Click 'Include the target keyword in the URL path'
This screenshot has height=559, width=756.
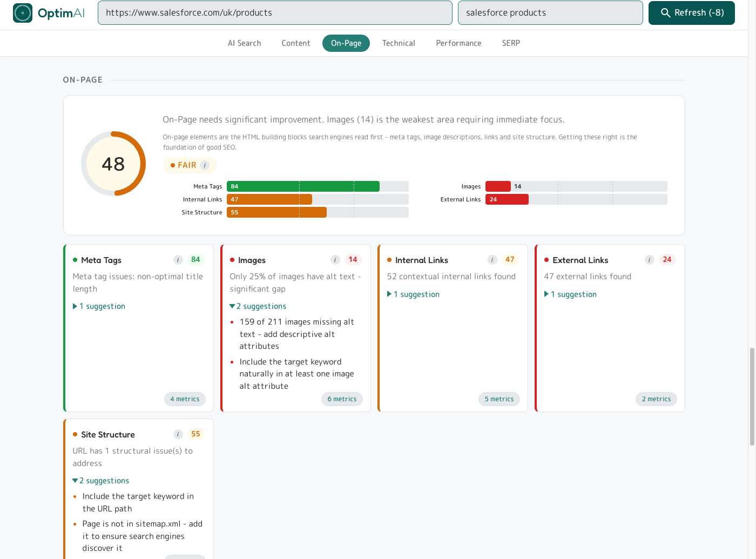point(138,502)
